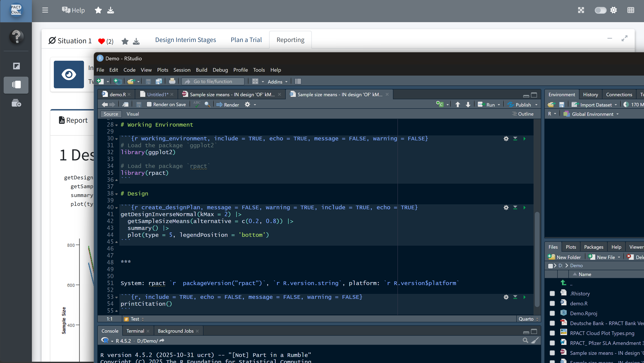Click the Run button in editor toolbar
This screenshot has width=644, height=363.
tap(486, 105)
